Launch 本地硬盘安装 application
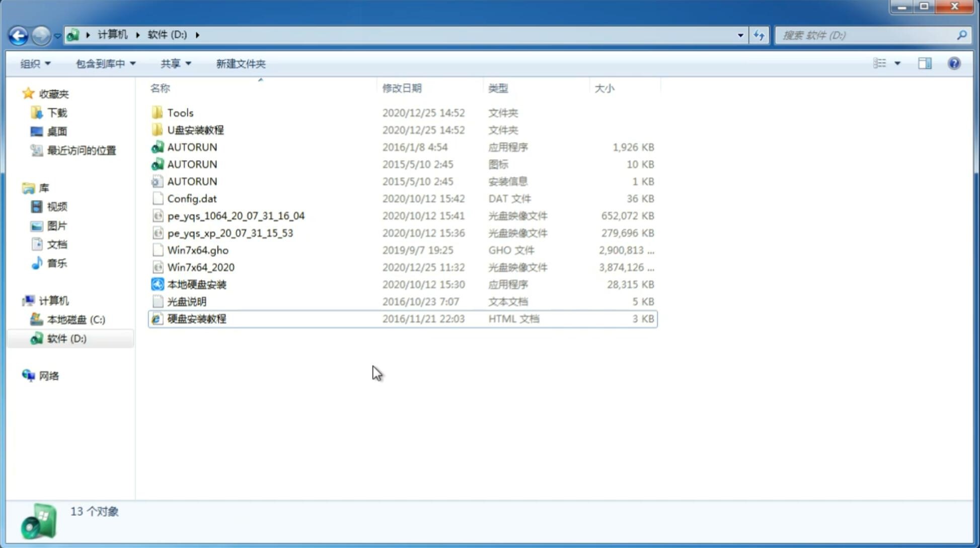Image resolution: width=980 pixels, height=548 pixels. 196,284
